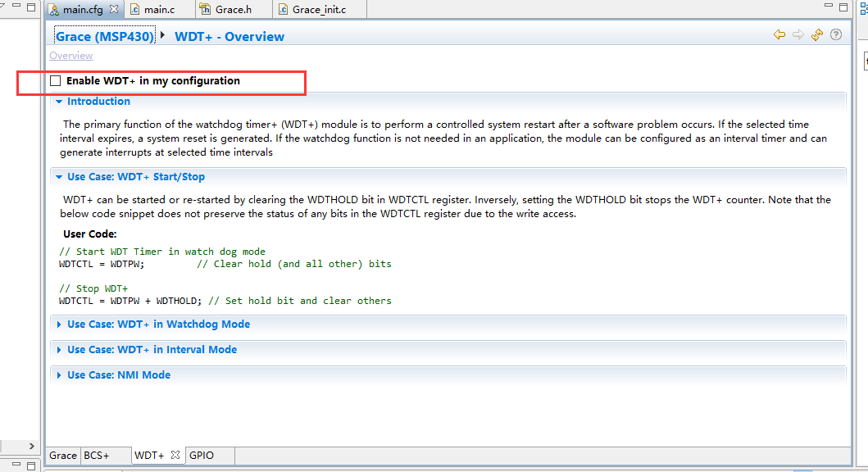The image size is (868, 472).
Task: Switch to the main.cfg editor tab
Action: [83, 9]
